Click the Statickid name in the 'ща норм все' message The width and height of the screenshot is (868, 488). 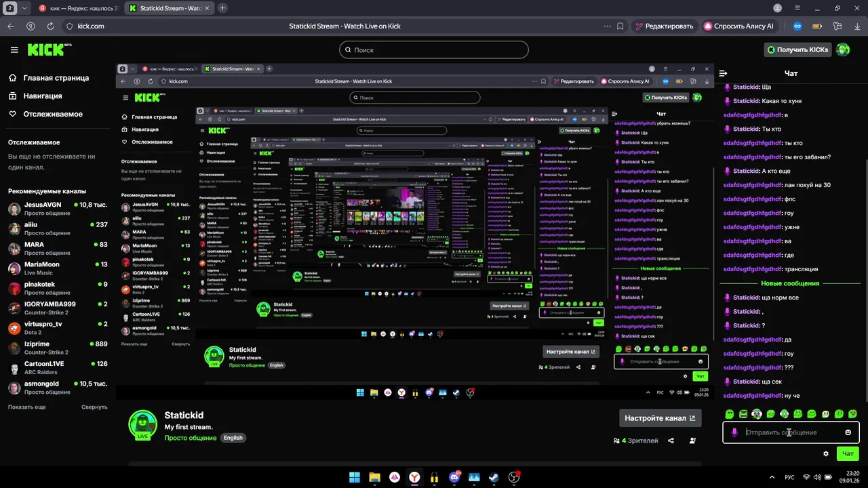pyautogui.click(x=747, y=298)
